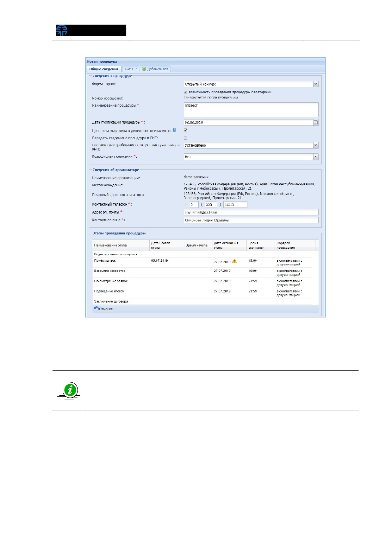Viewport: 392px width, 555px height.
Task: Switch to Общие сведения tab
Action: pos(104,69)
